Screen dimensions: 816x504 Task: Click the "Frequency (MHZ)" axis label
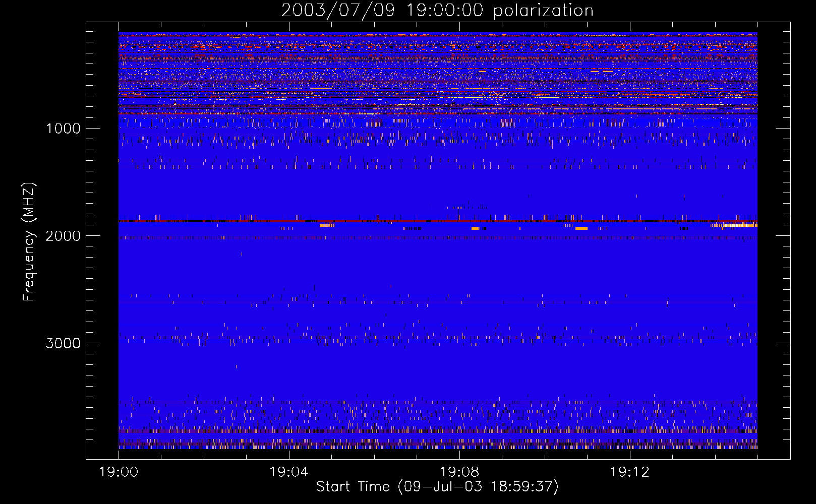coord(29,242)
